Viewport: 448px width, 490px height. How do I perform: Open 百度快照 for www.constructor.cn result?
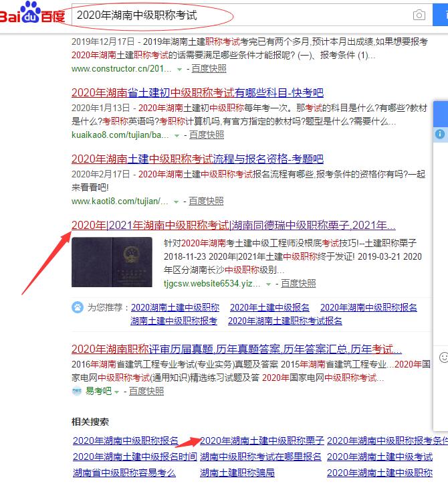(x=209, y=68)
